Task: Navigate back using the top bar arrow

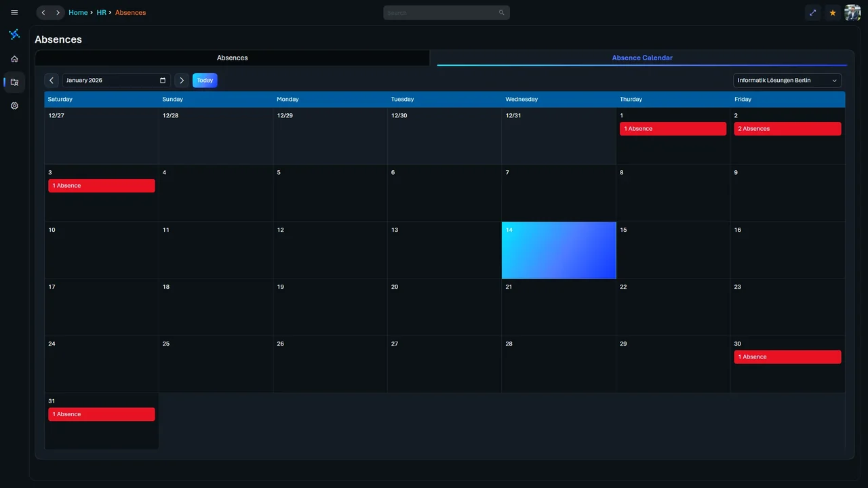Action: 43,12
